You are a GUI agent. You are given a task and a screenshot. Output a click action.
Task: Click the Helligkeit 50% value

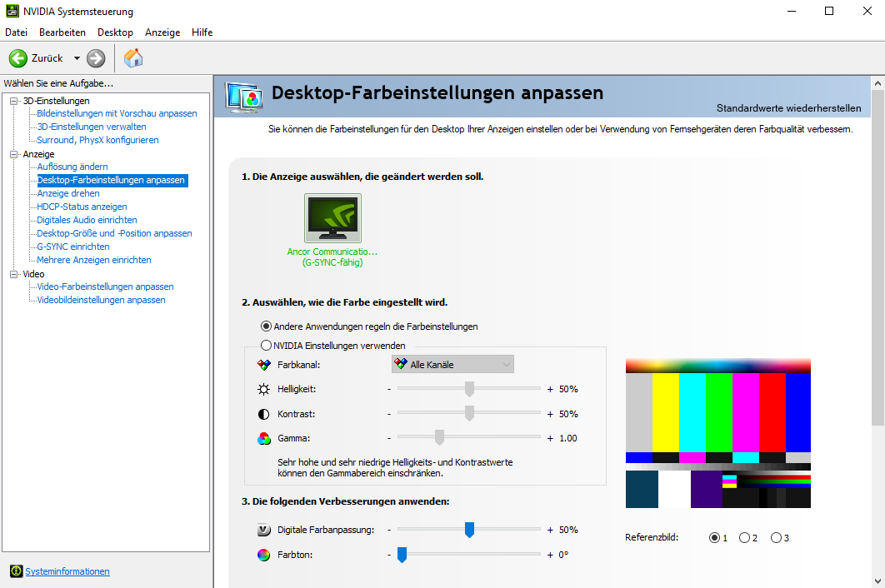(568, 390)
